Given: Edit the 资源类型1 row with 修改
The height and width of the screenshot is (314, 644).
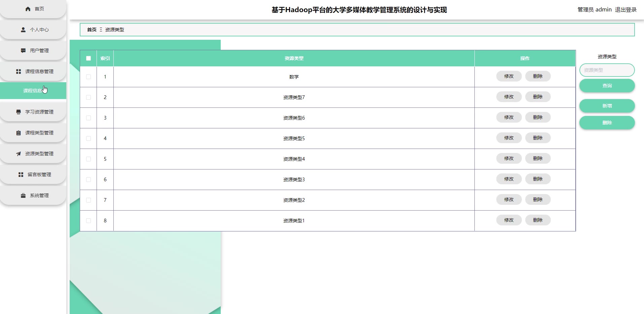Looking at the screenshot, I should [x=509, y=220].
